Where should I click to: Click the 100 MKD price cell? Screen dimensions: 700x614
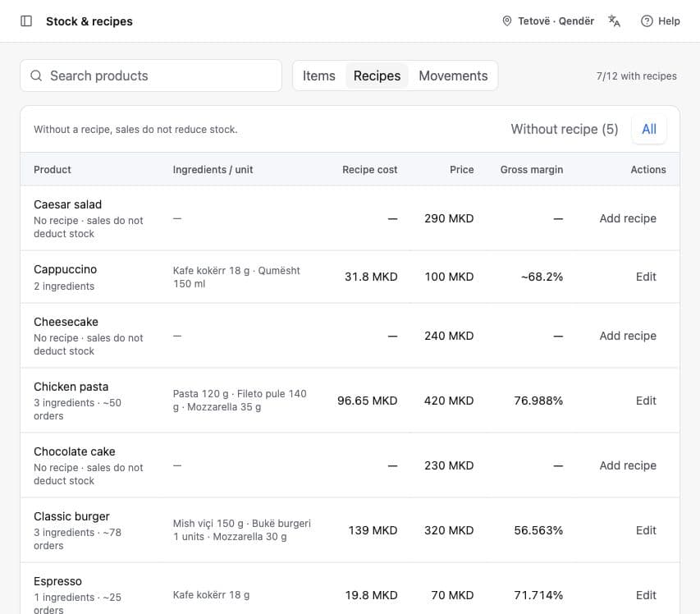(x=449, y=277)
